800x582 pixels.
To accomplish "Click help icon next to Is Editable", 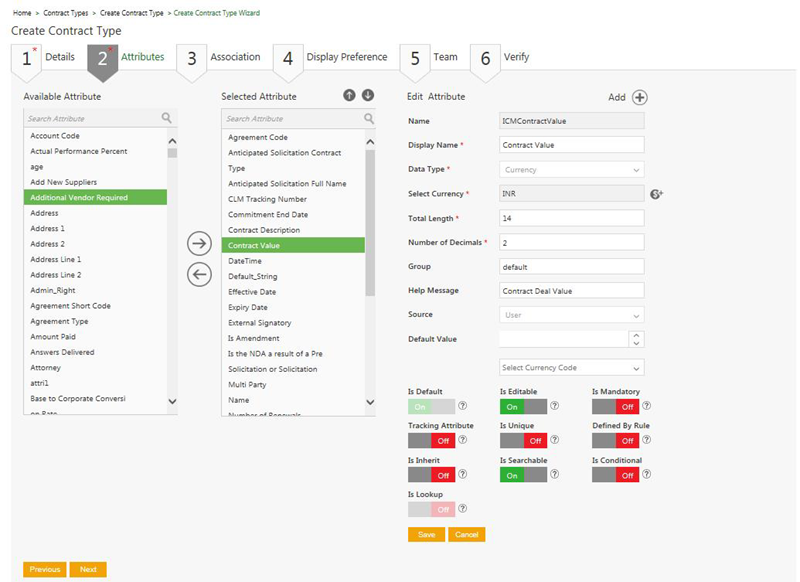I will [554, 406].
